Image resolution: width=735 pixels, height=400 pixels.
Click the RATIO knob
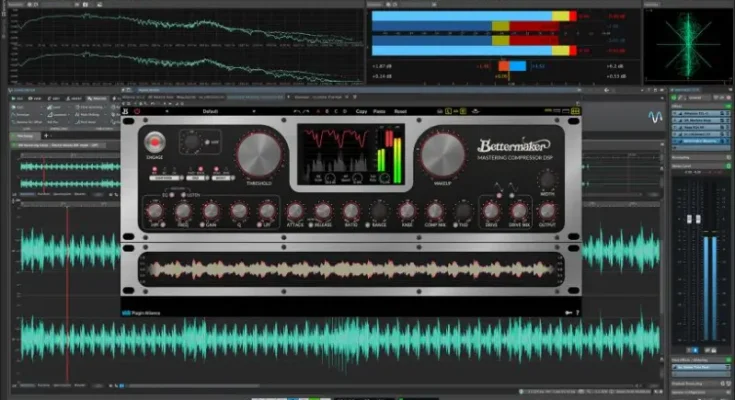tap(351, 211)
